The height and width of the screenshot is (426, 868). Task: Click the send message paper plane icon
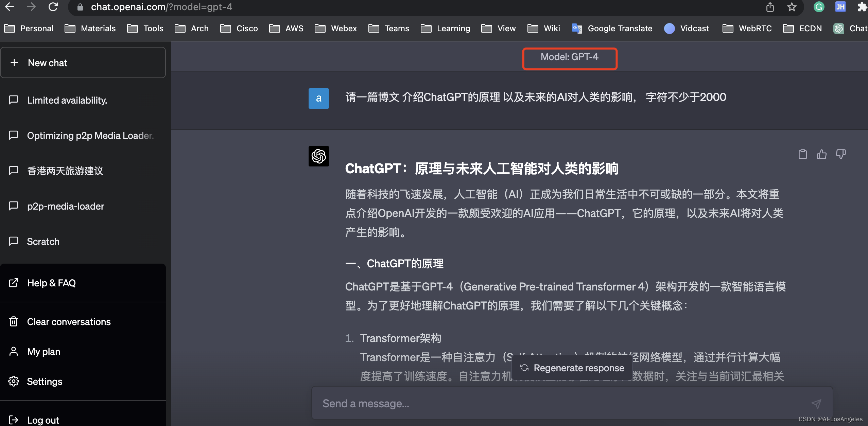point(816,404)
